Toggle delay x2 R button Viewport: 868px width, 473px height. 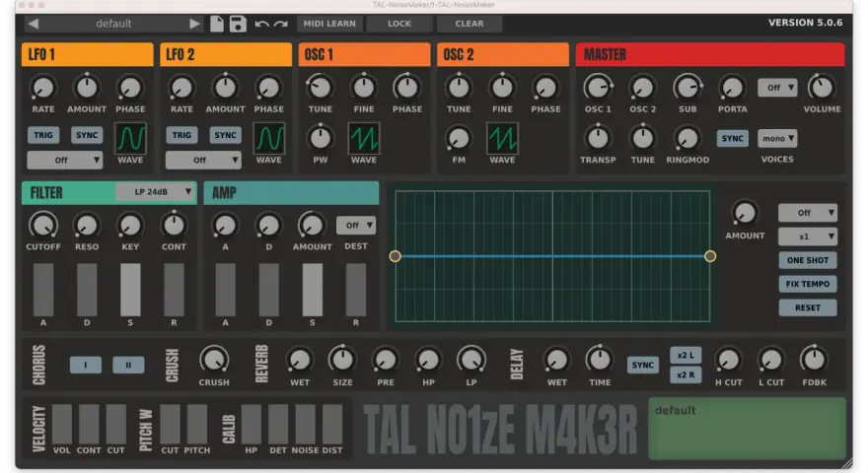point(686,375)
